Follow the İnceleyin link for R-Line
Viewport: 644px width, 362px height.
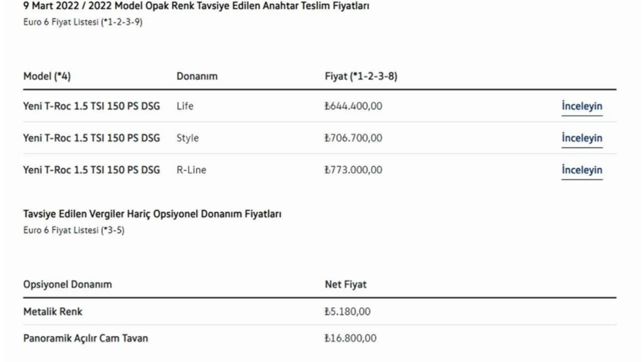[x=582, y=171]
